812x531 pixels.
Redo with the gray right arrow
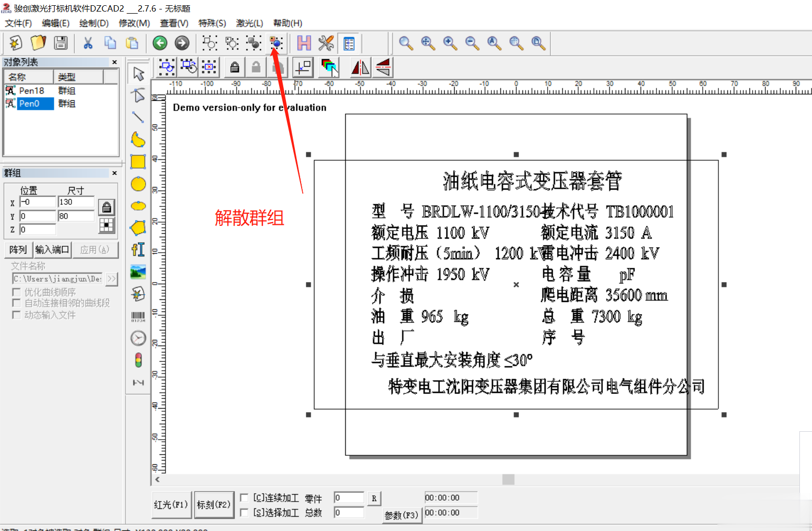[x=182, y=43]
